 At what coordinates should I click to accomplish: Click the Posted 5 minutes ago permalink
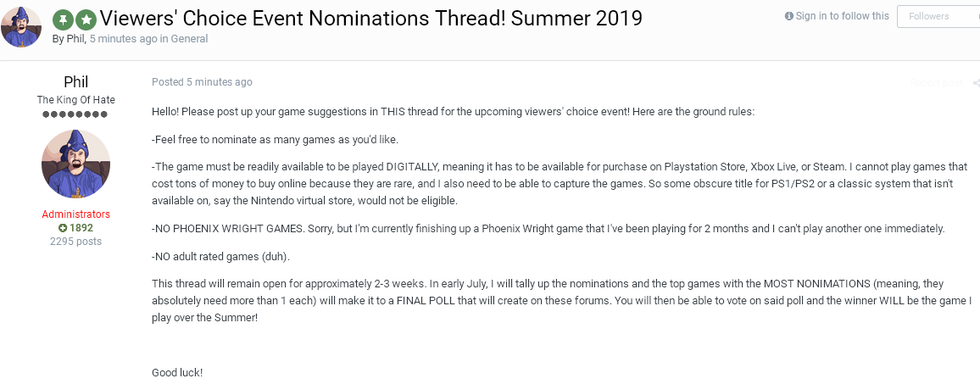[202, 82]
